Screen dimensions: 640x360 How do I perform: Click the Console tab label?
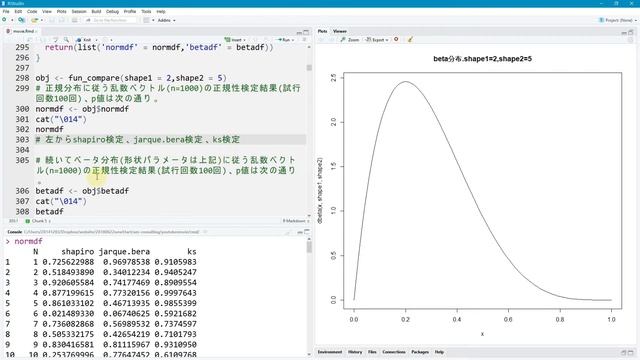coord(14,232)
